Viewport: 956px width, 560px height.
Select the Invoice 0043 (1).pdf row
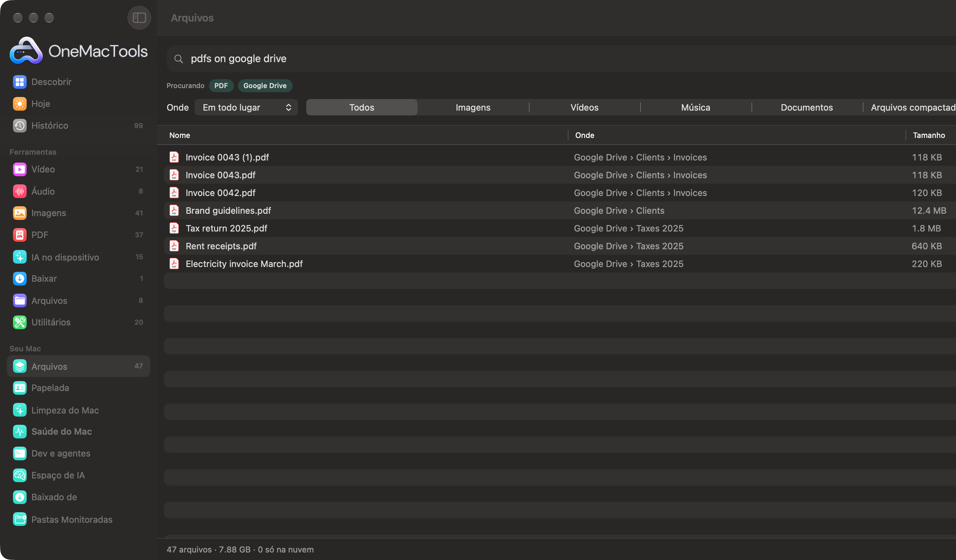(560, 157)
